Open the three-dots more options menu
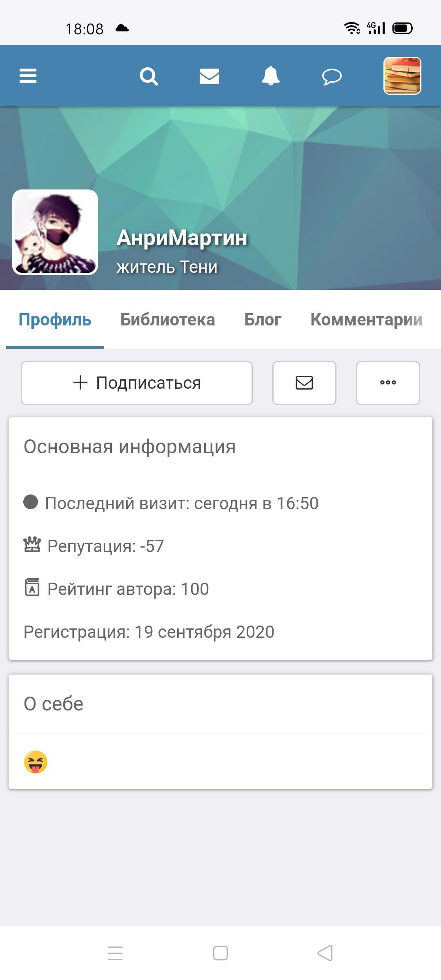The width and height of the screenshot is (441, 980). point(388,383)
